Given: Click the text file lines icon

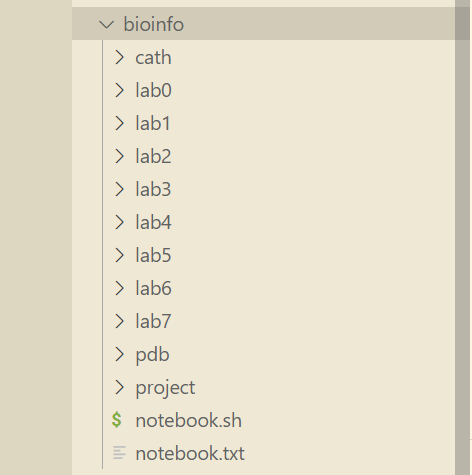Looking at the screenshot, I should pos(119,453).
